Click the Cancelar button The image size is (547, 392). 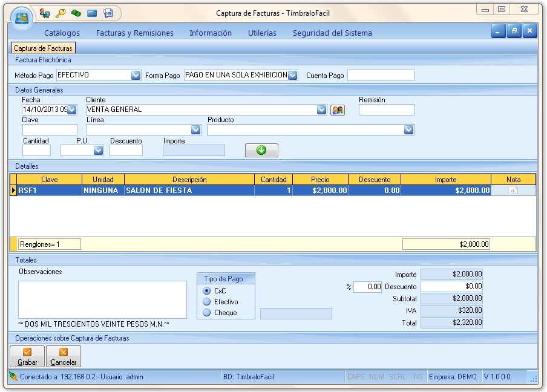point(64,356)
